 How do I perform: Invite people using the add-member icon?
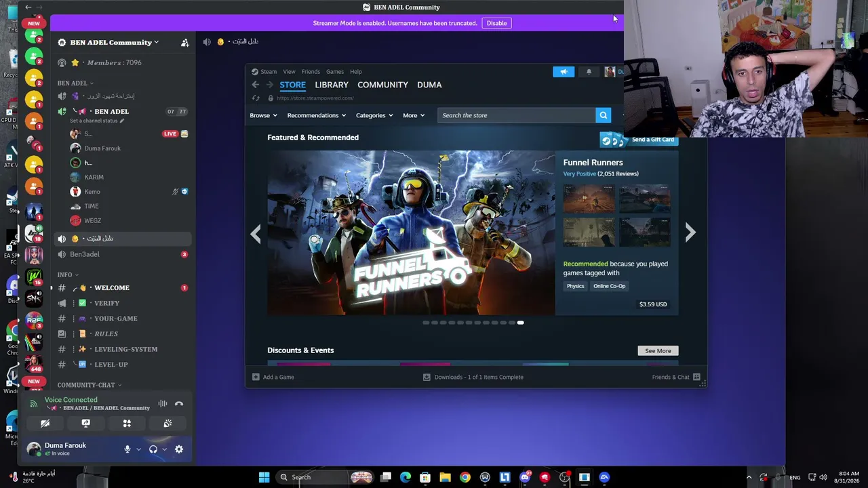[184, 43]
